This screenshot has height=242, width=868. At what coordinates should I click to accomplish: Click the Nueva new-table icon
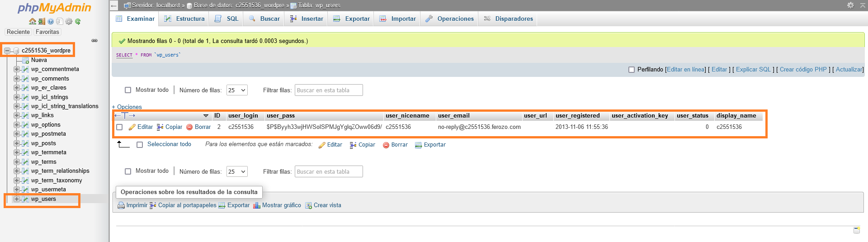point(26,60)
